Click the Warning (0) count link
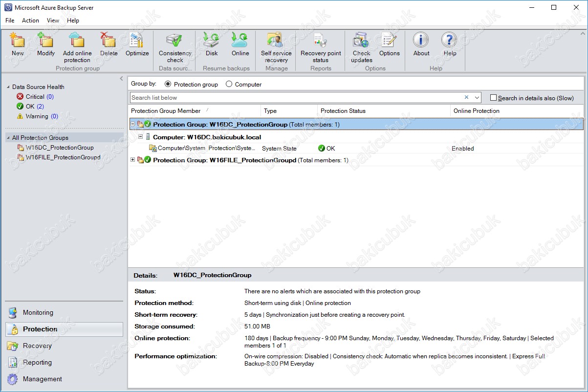 pyautogui.click(x=54, y=116)
